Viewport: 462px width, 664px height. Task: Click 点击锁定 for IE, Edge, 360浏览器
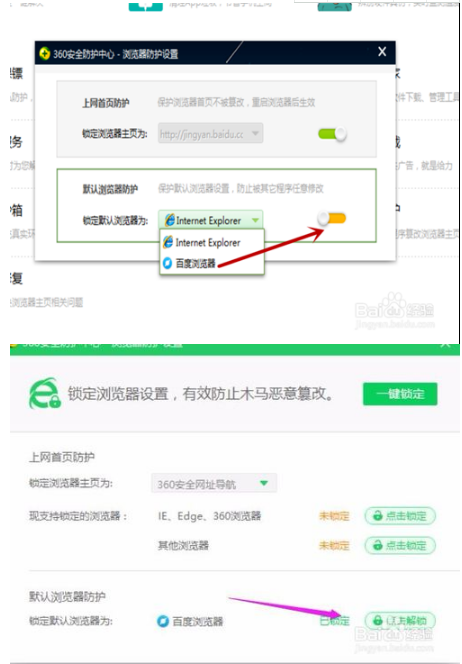coord(400,516)
